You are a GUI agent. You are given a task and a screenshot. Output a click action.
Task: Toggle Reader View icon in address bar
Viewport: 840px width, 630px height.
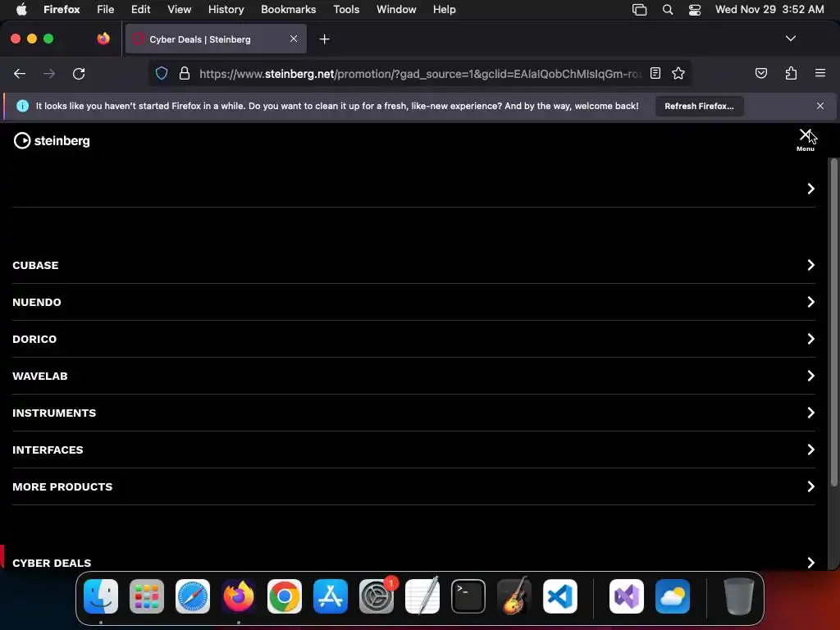[655, 73]
